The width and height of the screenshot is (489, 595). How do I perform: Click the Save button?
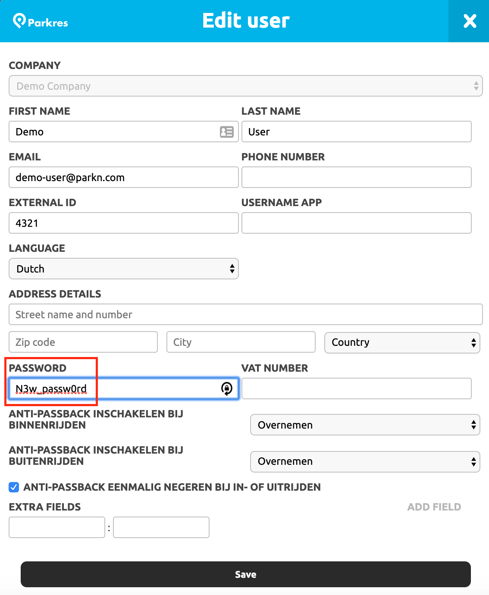click(x=245, y=574)
